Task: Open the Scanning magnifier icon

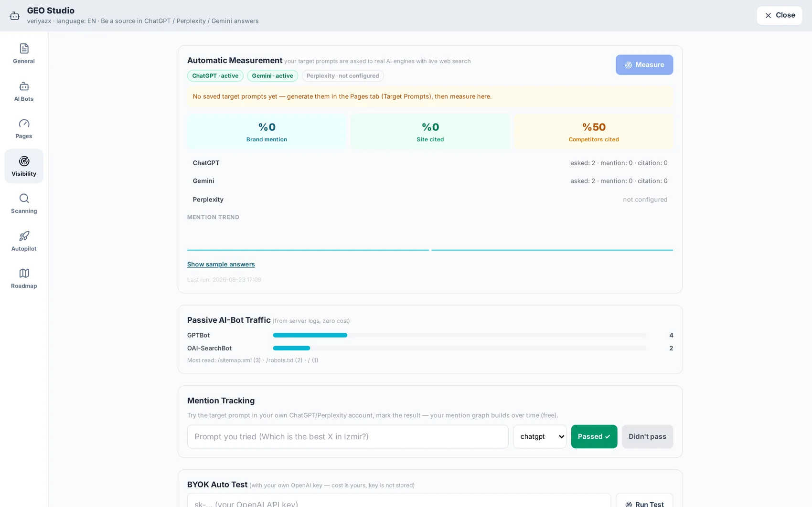Action: pyautogui.click(x=24, y=198)
